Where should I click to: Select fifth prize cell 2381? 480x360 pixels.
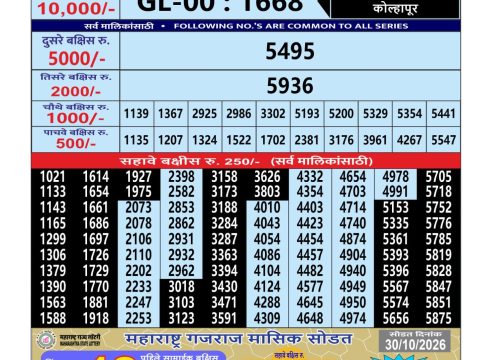(307, 140)
